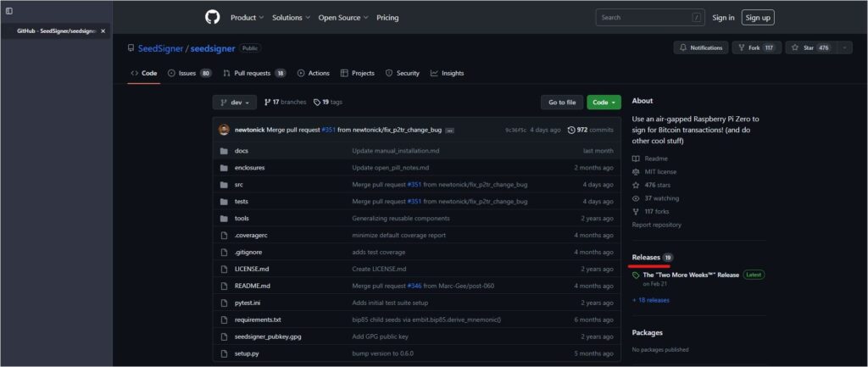Fork the repository
Viewport: 868px width, 367px height.
click(x=757, y=47)
